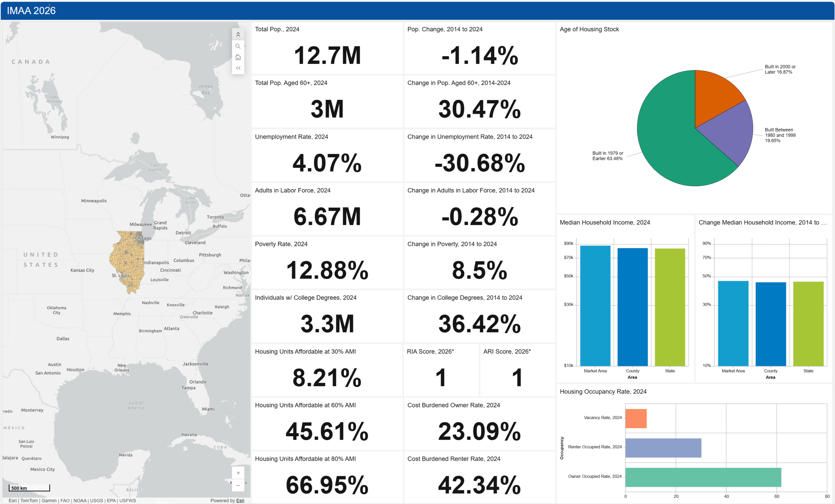This screenshot has width=835, height=504.
Task: Click the blue Renter Occupied Rate, 2024 bar
Action: [x=663, y=448]
